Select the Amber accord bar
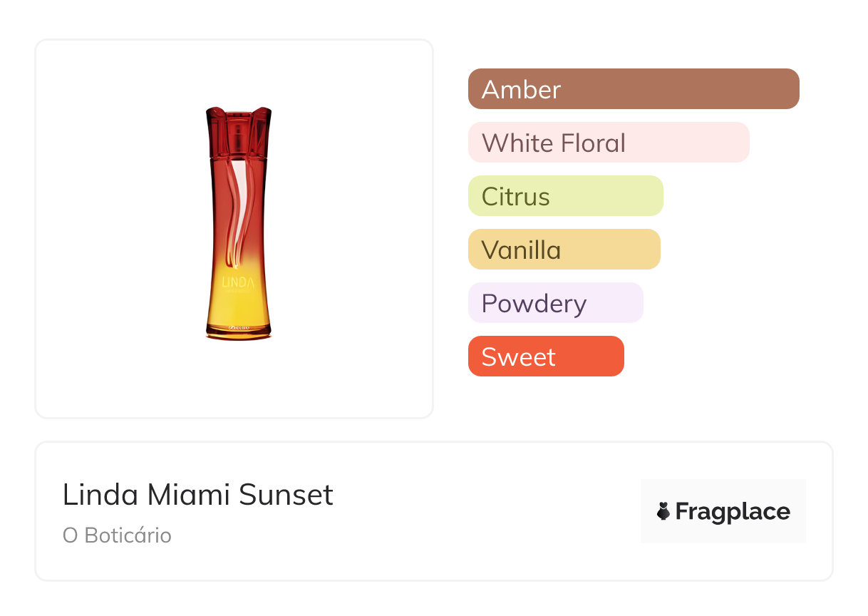Viewport: 868px width, 616px height. (633, 89)
